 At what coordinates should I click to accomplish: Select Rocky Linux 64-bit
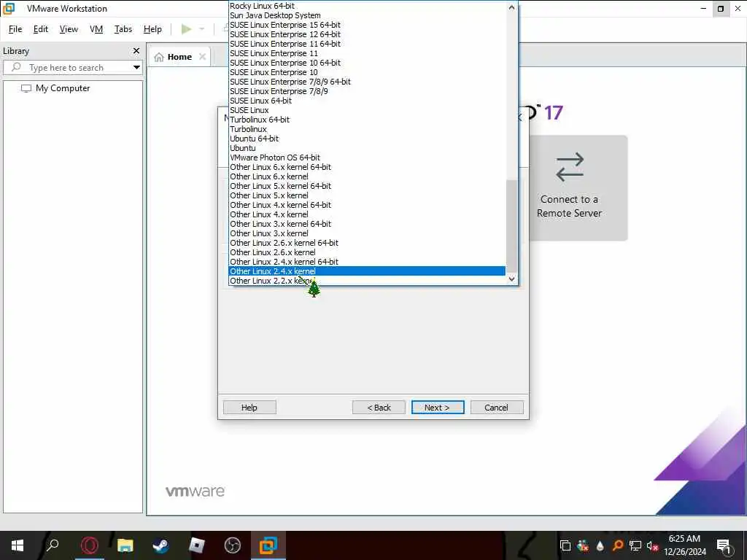367,6
